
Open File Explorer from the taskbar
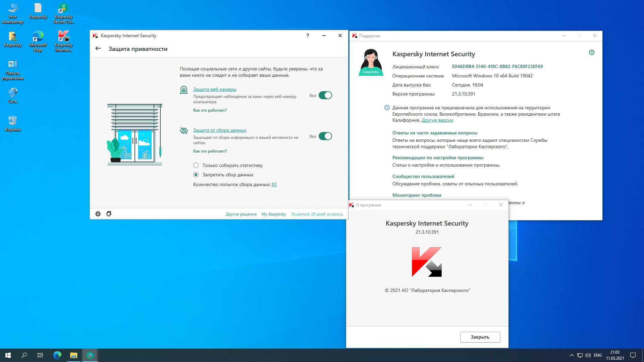coord(73,355)
